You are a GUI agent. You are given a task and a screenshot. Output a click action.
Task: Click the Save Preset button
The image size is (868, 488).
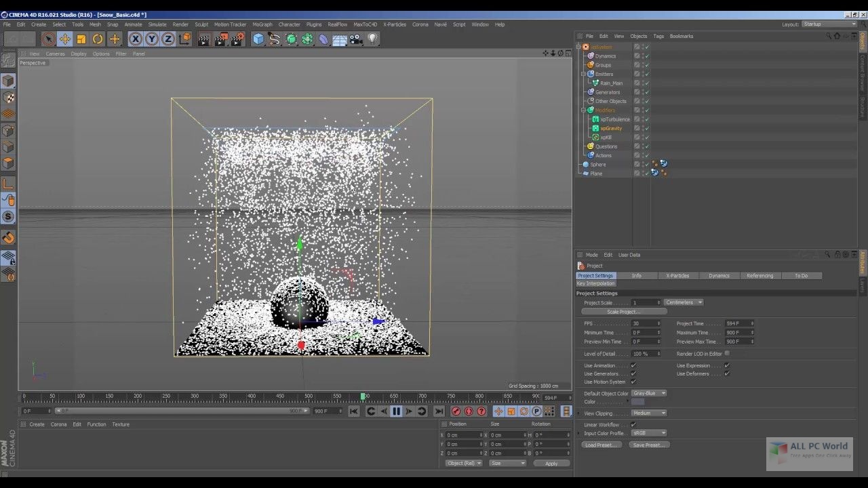tap(649, 445)
